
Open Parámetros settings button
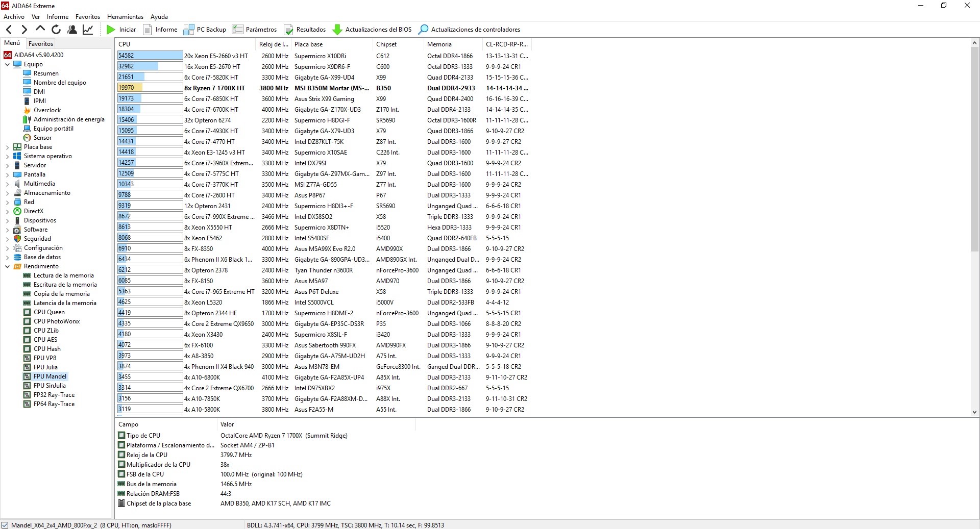254,30
